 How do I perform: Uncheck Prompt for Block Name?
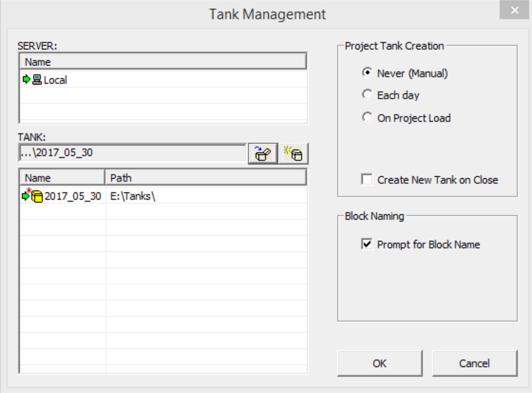tap(367, 244)
